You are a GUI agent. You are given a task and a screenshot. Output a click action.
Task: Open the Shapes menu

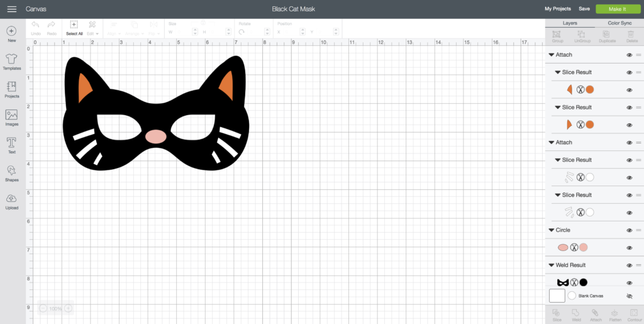pyautogui.click(x=11, y=173)
